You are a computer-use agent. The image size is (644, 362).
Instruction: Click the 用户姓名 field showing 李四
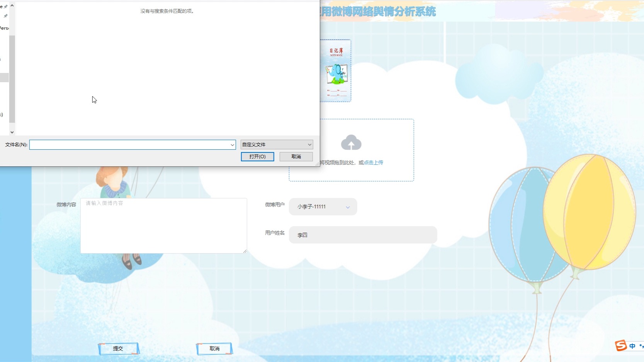[363, 235]
